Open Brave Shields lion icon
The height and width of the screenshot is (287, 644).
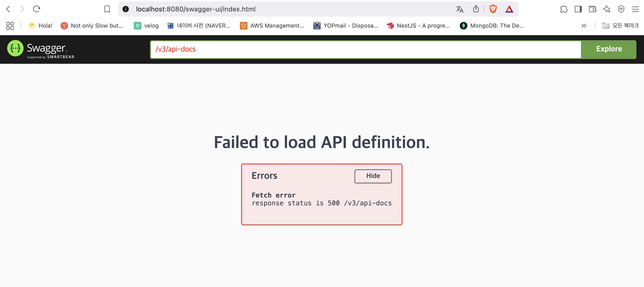pyautogui.click(x=493, y=9)
